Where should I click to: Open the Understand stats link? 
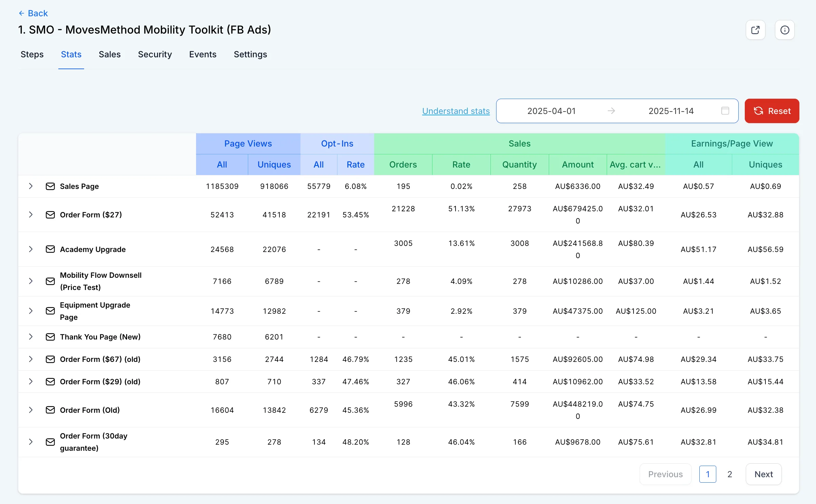(456, 111)
